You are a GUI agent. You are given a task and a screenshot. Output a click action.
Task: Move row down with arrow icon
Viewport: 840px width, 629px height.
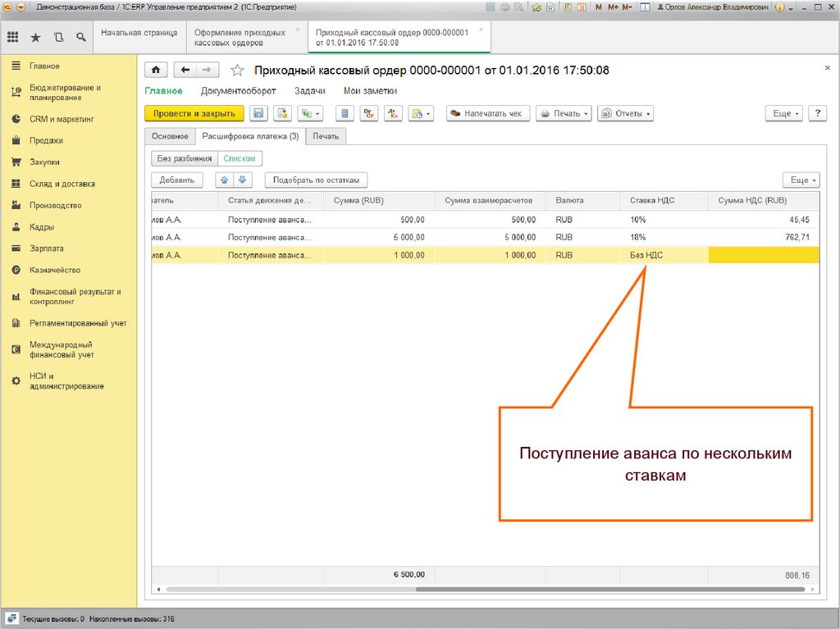(x=242, y=180)
